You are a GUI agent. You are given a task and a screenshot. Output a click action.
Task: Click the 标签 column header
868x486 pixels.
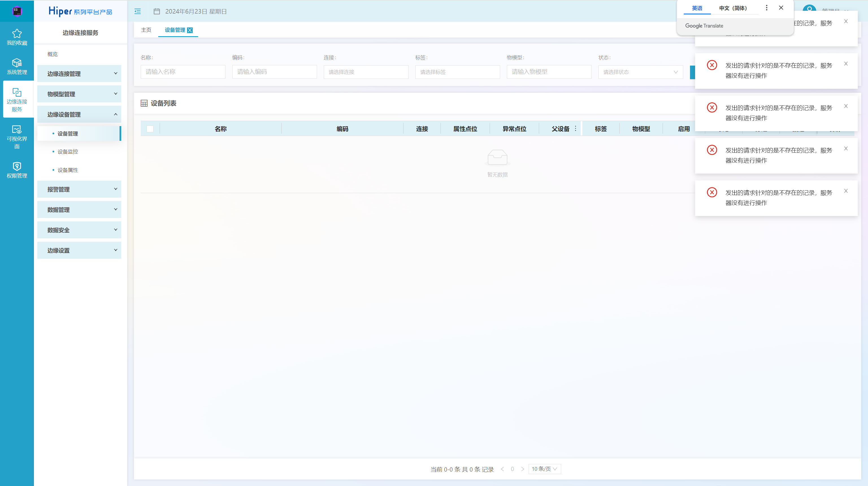pyautogui.click(x=600, y=129)
